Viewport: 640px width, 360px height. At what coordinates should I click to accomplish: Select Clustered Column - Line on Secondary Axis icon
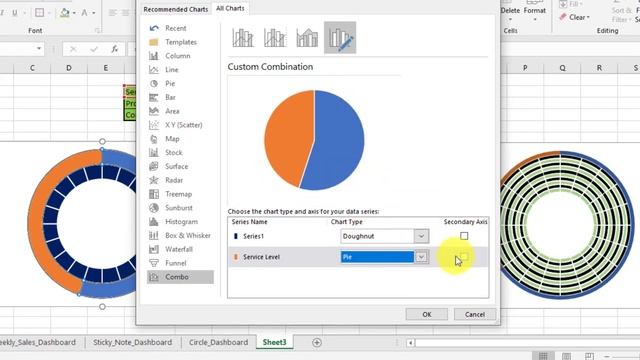pyautogui.click(x=275, y=38)
